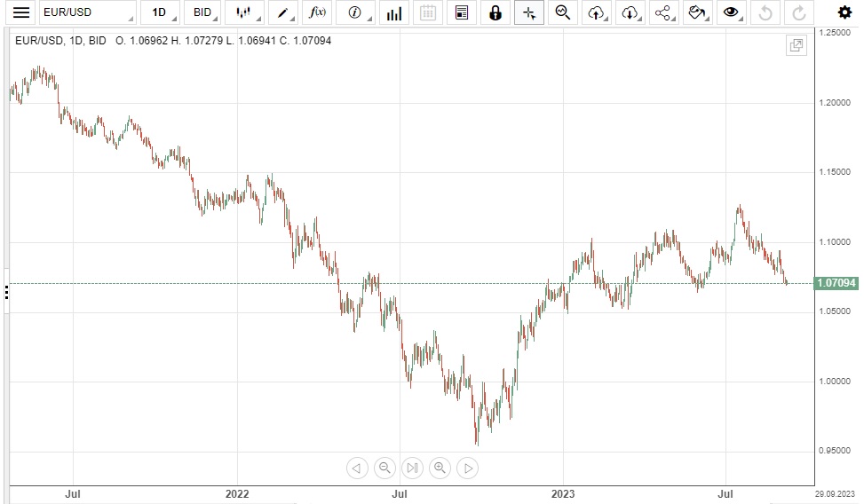Open the hamburger main menu
Image resolution: width=864 pixels, height=504 pixels.
pyautogui.click(x=21, y=12)
